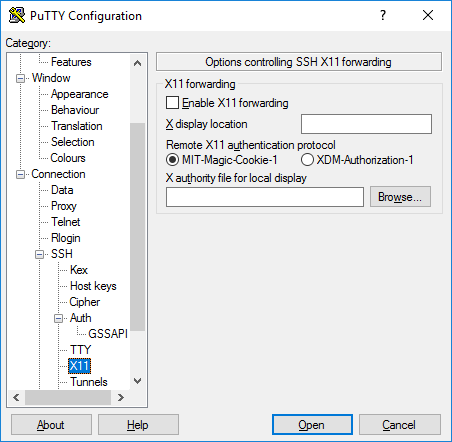
Task: Click category tree scroll left arrow
Action: point(16,397)
